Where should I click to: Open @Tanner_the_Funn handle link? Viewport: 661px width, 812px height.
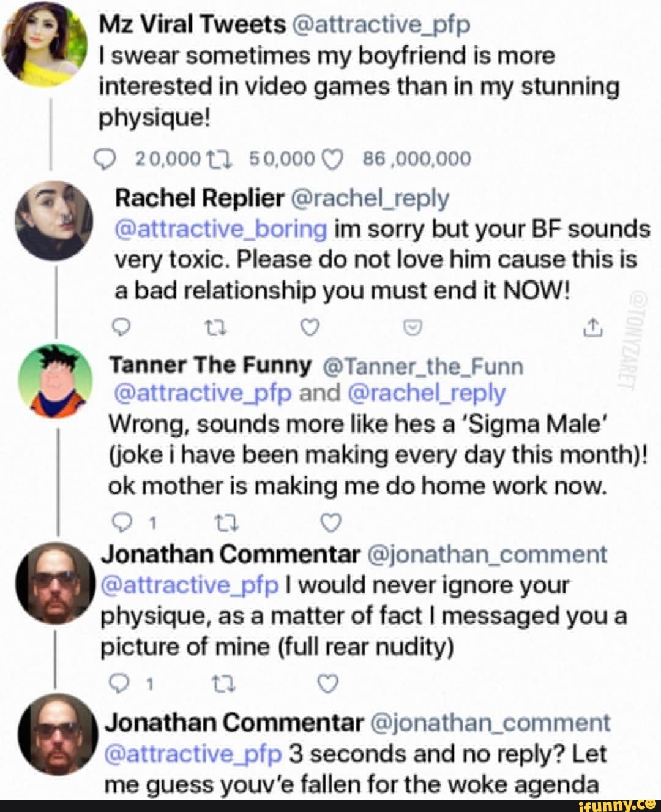click(x=422, y=366)
